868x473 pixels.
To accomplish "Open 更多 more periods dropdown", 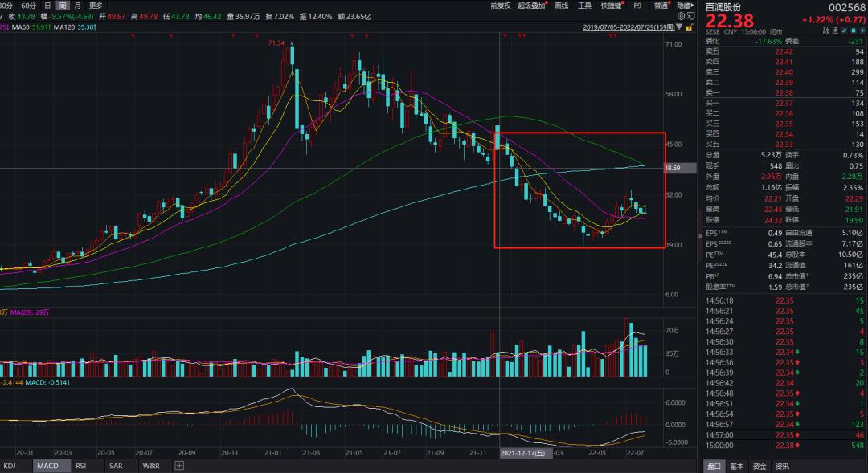I will (96, 6).
